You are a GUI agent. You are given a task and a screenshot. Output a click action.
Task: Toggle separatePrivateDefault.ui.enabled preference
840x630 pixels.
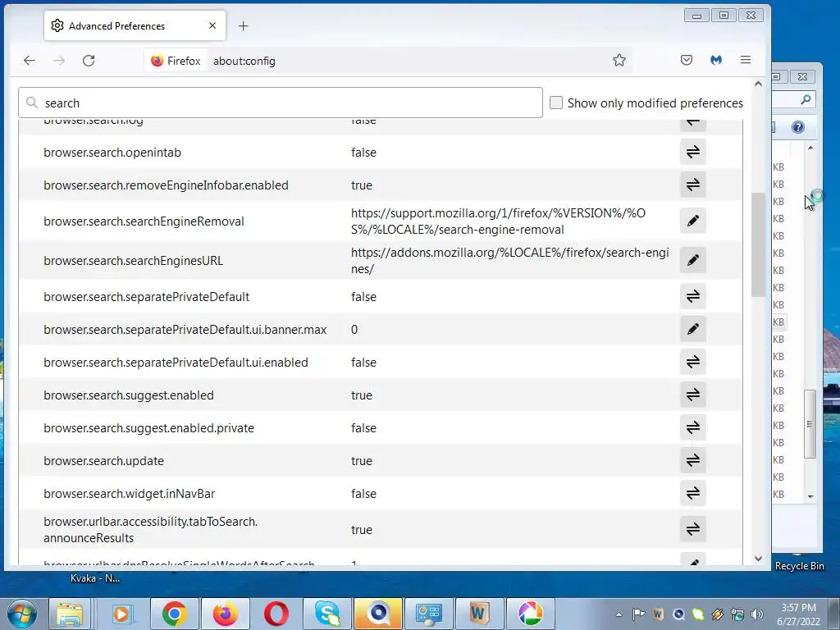click(692, 362)
